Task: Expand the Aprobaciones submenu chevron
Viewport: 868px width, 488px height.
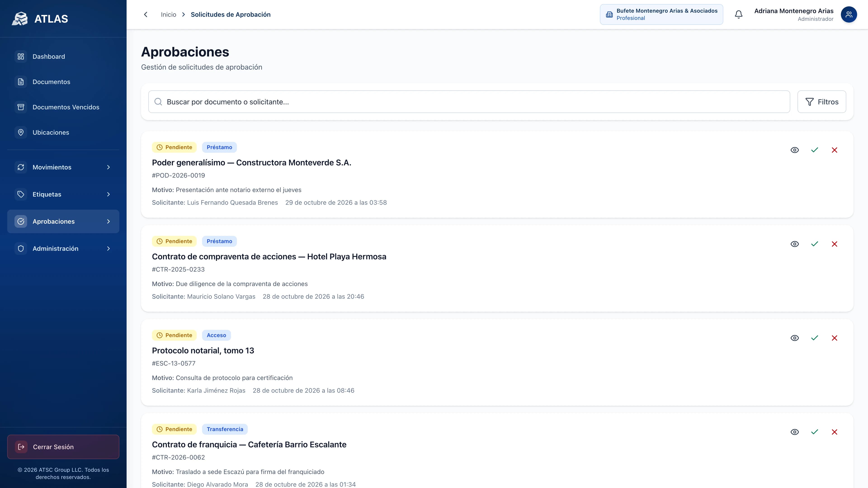Action: 108,222
